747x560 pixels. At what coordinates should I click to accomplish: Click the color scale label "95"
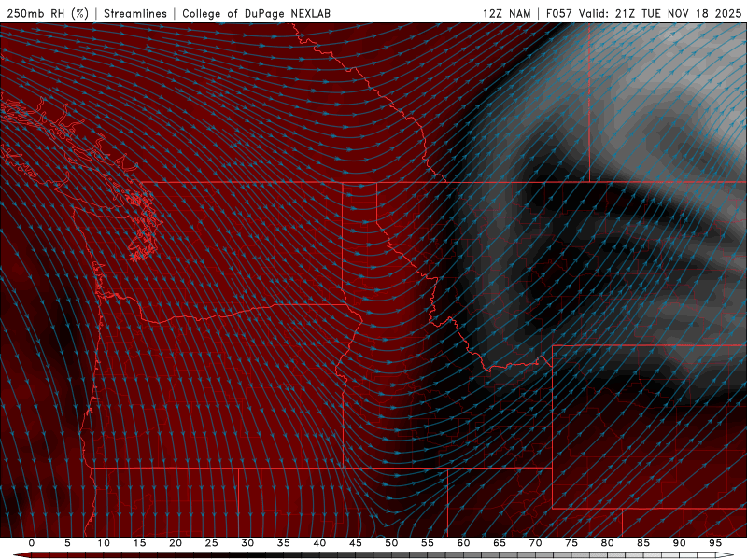pos(715,543)
